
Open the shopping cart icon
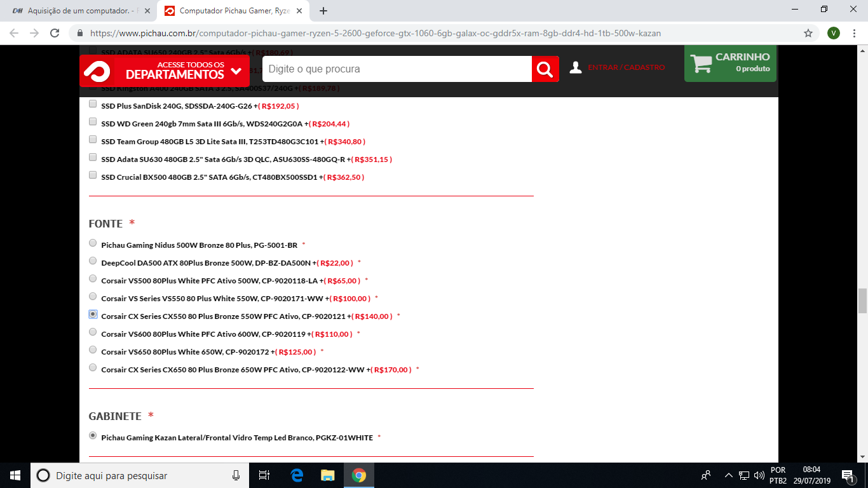click(702, 63)
